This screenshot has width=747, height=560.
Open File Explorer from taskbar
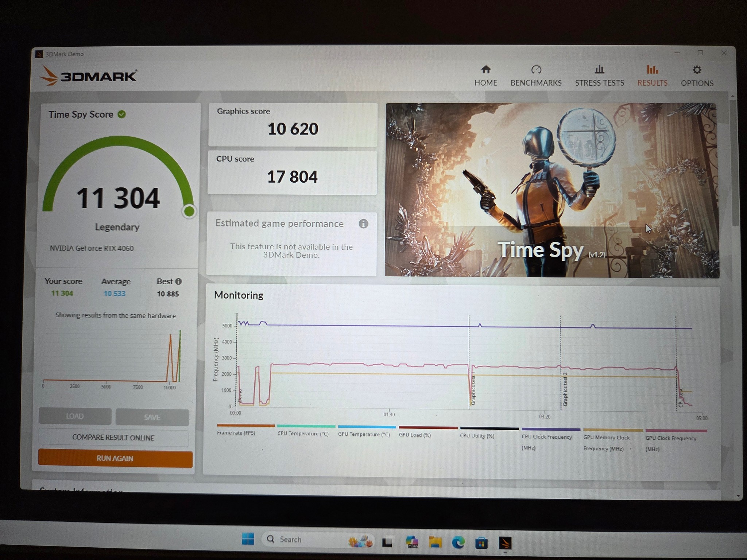pos(435,542)
